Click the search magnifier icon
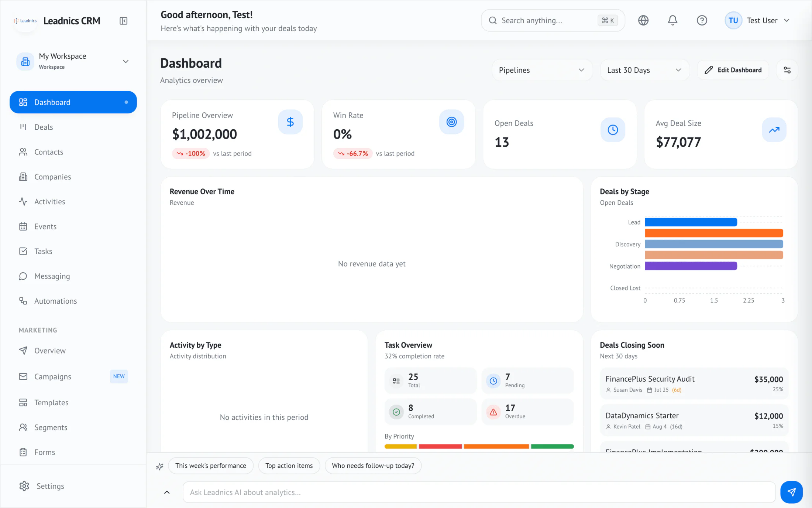The width and height of the screenshot is (812, 508). (493, 20)
